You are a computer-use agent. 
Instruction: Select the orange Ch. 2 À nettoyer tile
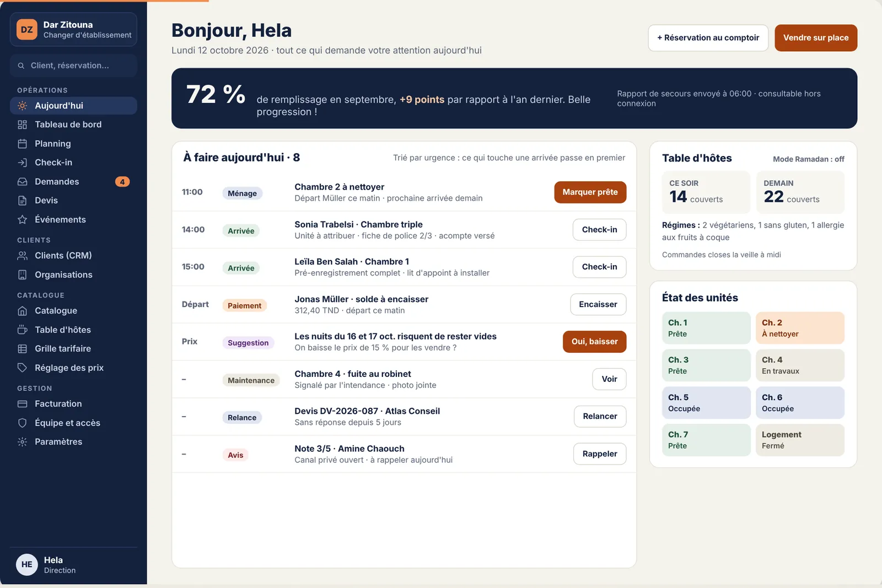tap(800, 328)
